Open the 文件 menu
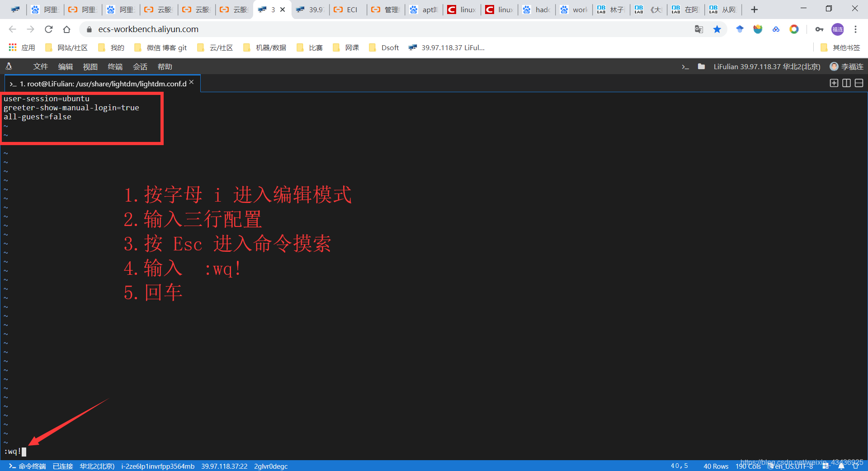The width and height of the screenshot is (868, 471). [40, 66]
